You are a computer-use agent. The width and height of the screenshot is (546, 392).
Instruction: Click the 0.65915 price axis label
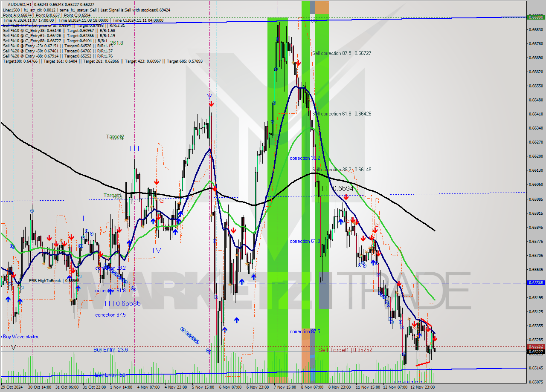pos(536,213)
